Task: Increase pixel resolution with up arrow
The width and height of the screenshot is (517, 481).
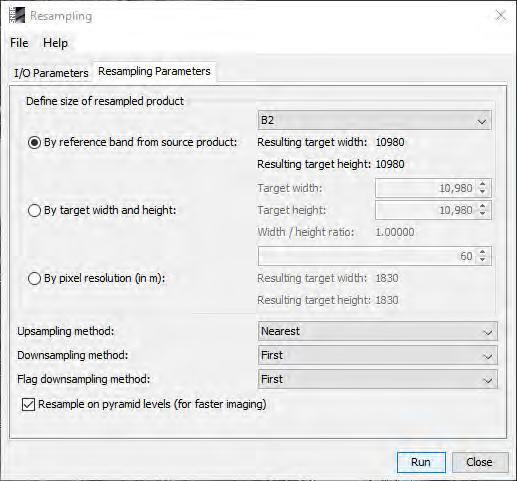Action: (x=483, y=252)
